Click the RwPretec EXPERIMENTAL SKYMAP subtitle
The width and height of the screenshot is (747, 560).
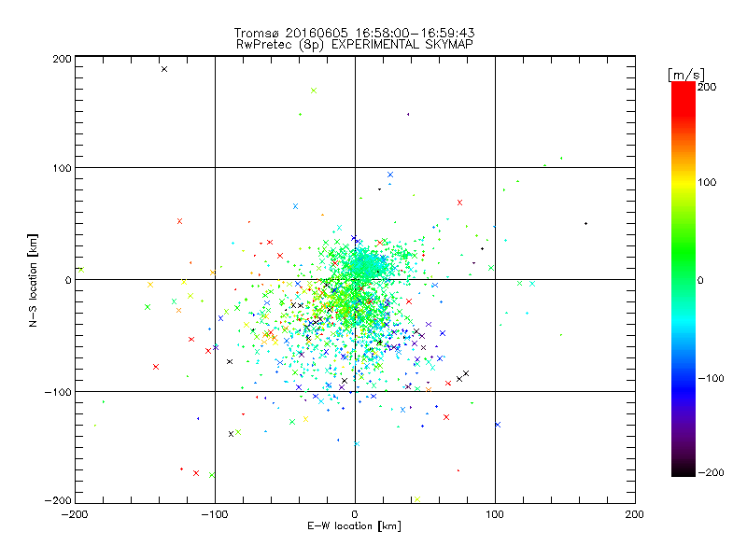click(x=354, y=45)
